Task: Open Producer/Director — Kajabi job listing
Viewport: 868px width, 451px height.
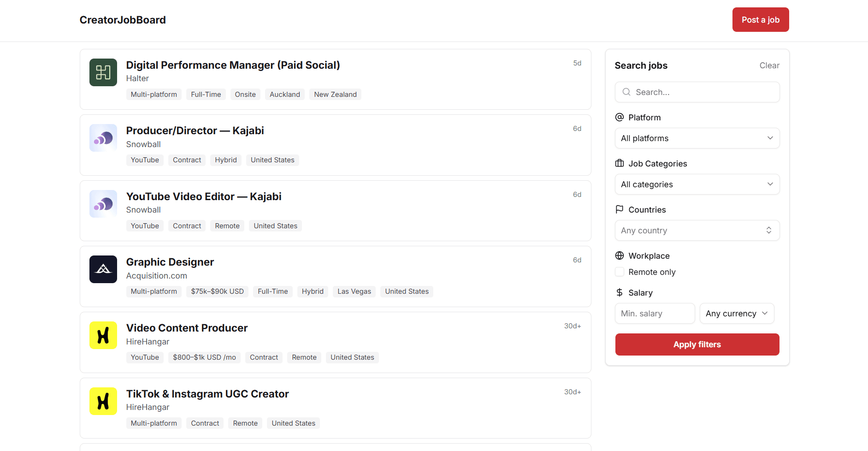Action: tap(195, 131)
